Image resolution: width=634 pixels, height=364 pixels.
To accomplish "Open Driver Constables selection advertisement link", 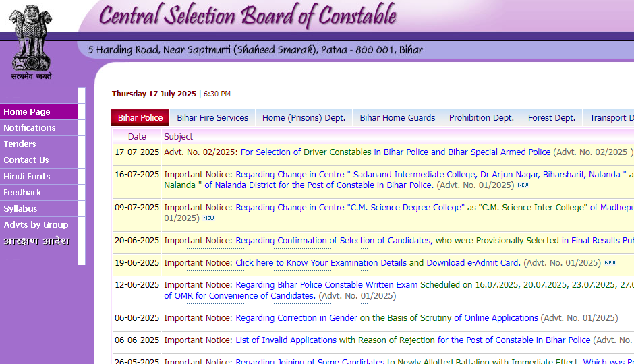I will point(395,152).
